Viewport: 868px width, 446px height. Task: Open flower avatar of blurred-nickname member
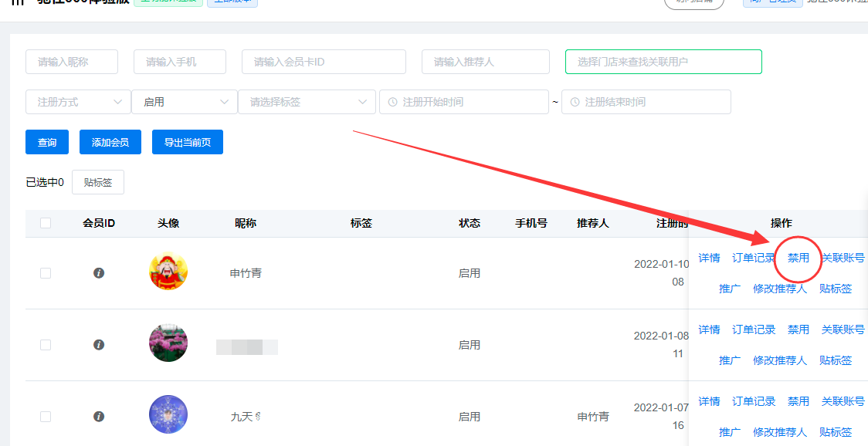tap(168, 343)
